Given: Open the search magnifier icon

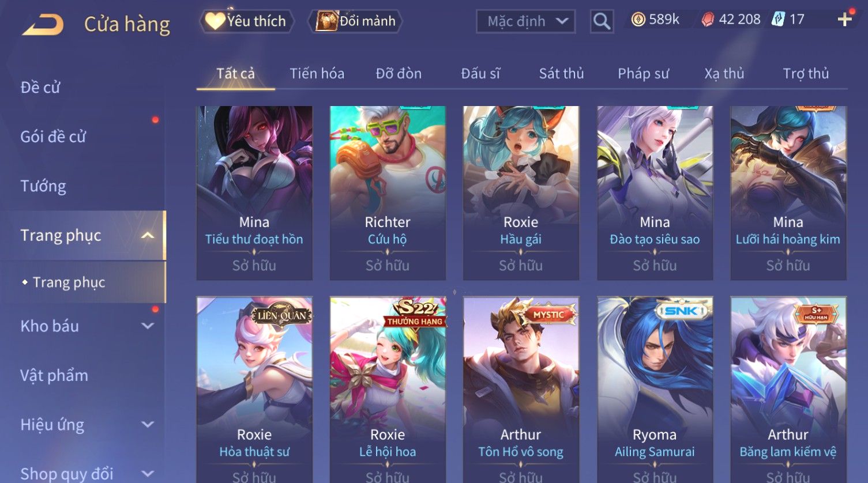Looking at the screenshot, I should pyautogui.click(x=602, y=21).
